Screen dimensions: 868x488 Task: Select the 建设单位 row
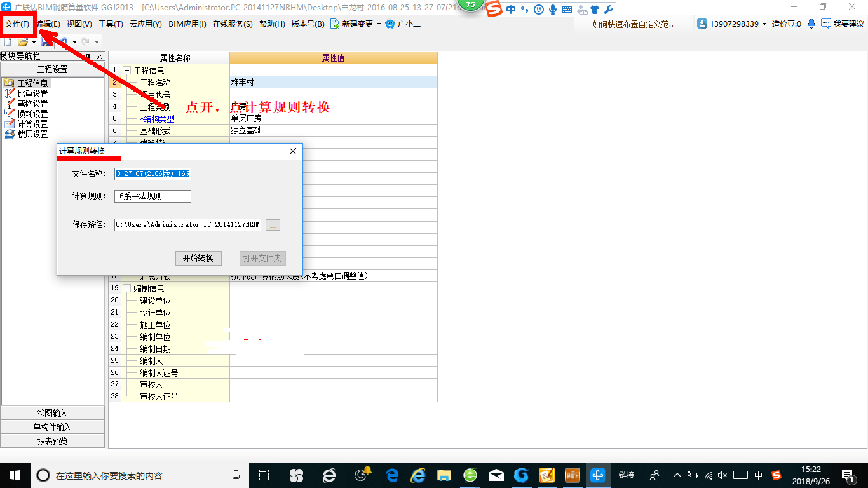[273, 300]
